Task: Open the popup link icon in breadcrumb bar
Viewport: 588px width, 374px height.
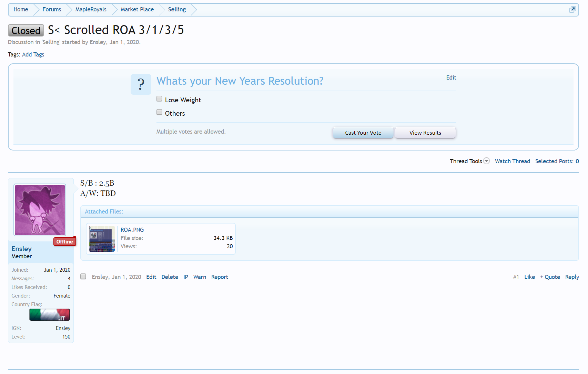Action: point(572,9)
